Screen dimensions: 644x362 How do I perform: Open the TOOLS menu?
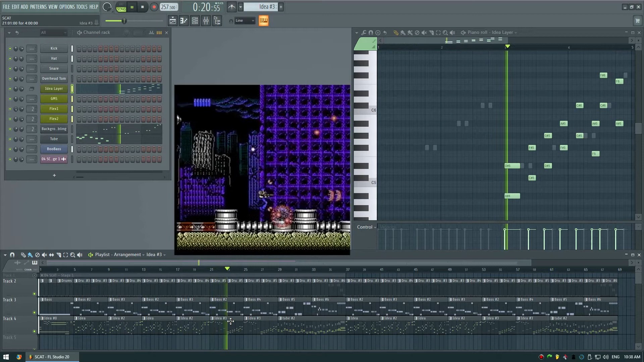pyautogui.click(x=82, y=7)
